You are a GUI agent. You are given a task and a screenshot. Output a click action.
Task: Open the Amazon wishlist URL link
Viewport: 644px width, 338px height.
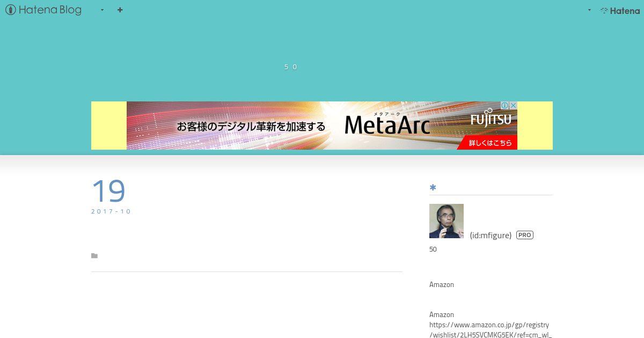[491, 329]
